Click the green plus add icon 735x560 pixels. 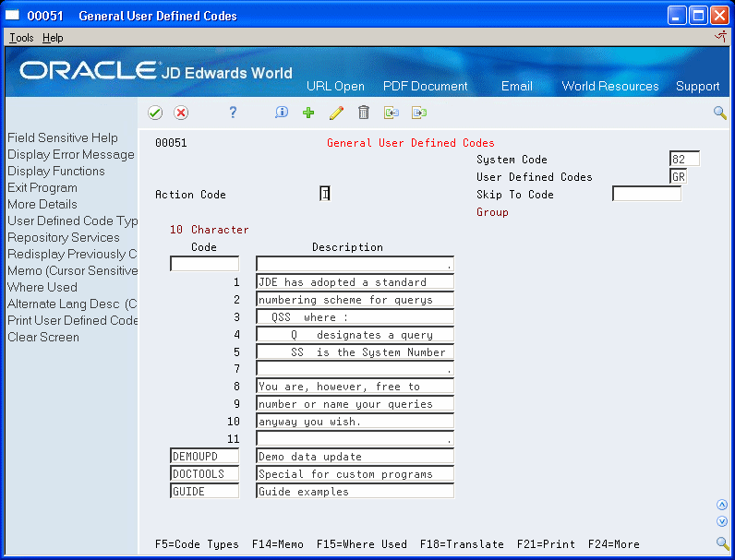pyautogui.click(x=308, y=113)
